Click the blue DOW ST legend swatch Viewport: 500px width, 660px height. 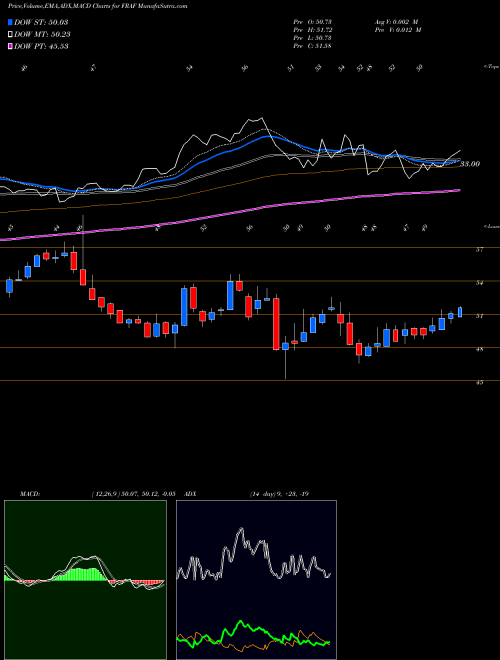coord(10,22)
